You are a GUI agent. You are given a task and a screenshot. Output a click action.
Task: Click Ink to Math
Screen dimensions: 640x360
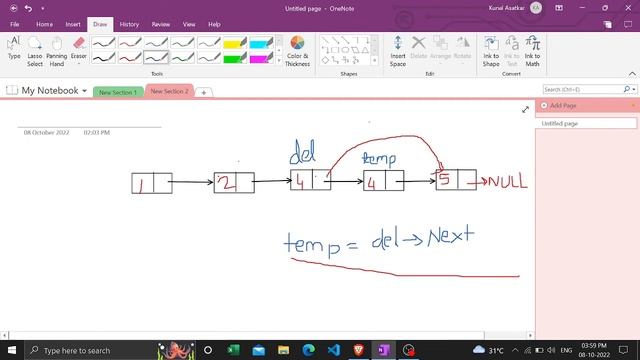(x=532, y=51)
